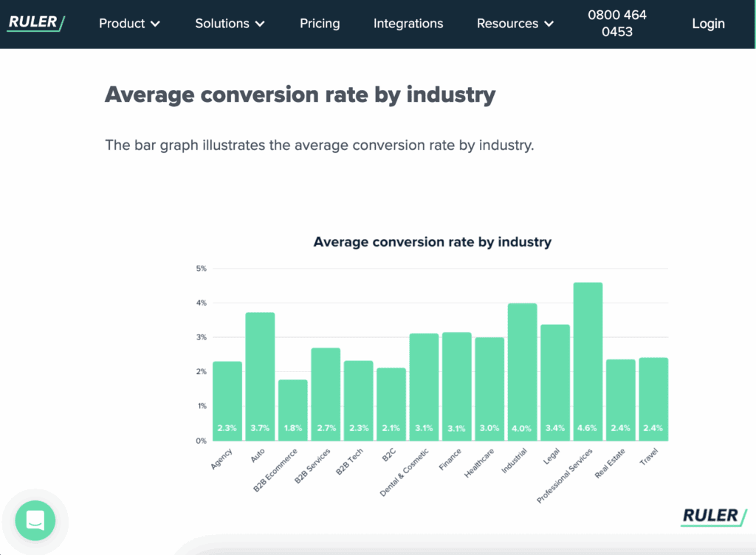Click the Finance axis label
Screen dimensions: 756x555
tap(450, 459)
